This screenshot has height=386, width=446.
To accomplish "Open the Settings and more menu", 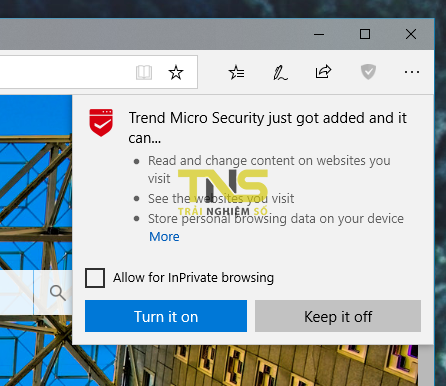I will click(412, 72).
